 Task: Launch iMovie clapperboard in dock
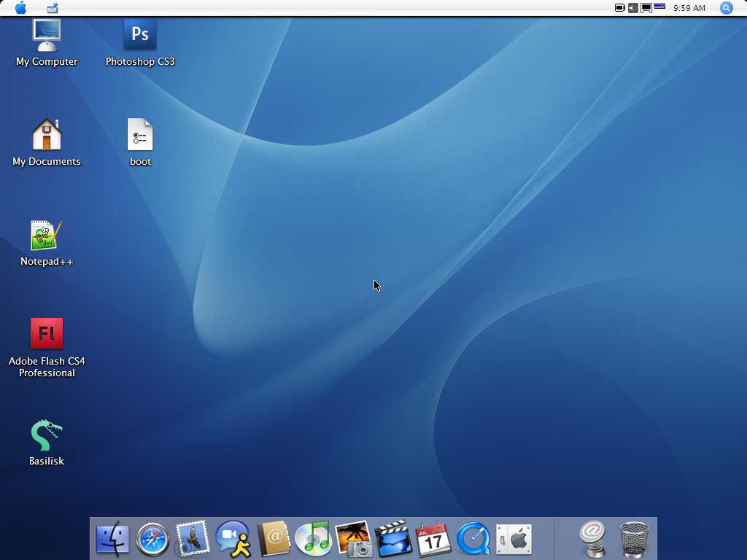pos(393,540)
